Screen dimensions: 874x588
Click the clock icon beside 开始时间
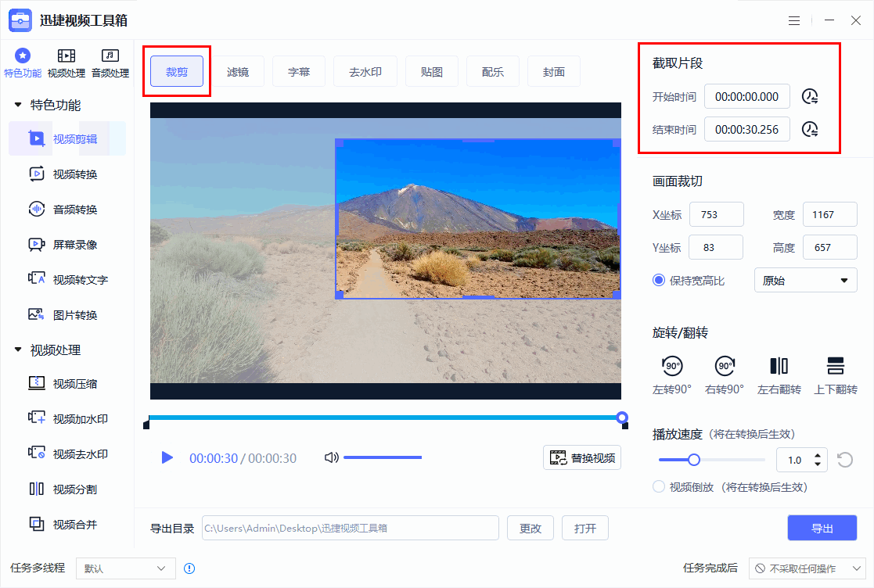click(810, 96)
